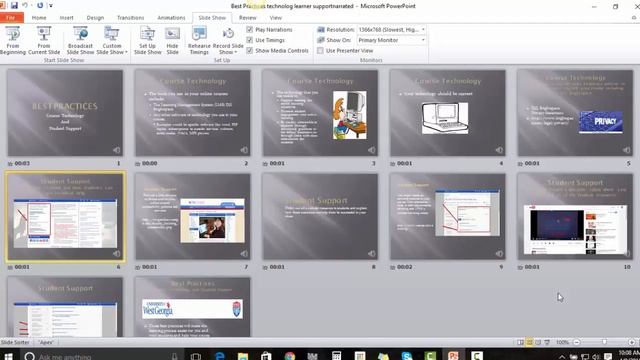The width and height of the screenshot is (640, 360).
Task: Open the File tab
Action: pos(12,18)
